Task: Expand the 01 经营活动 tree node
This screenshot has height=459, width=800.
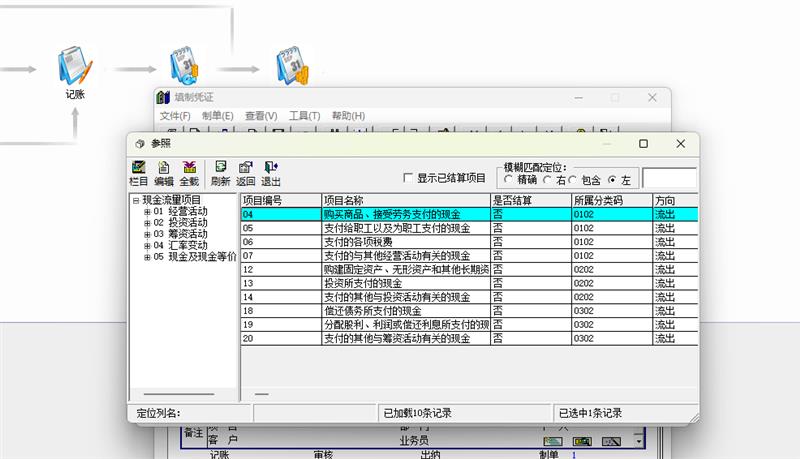Action: coord(147,212)
